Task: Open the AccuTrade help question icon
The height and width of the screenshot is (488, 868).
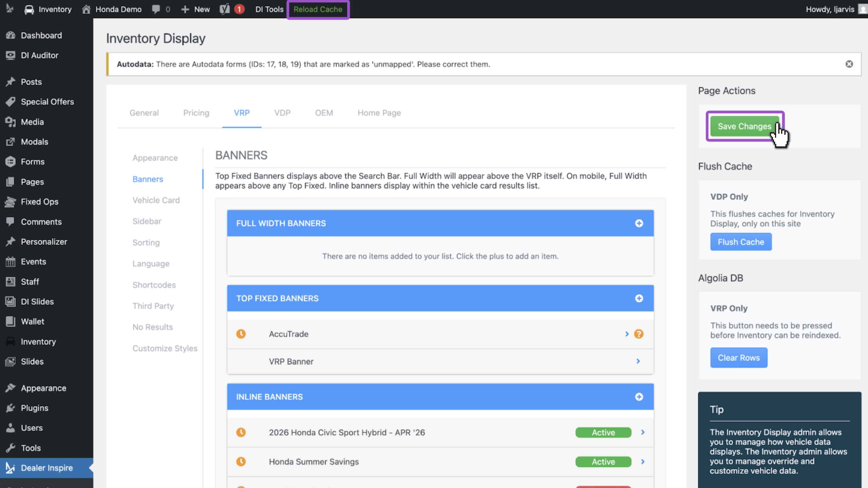Action: click(638, 334)
